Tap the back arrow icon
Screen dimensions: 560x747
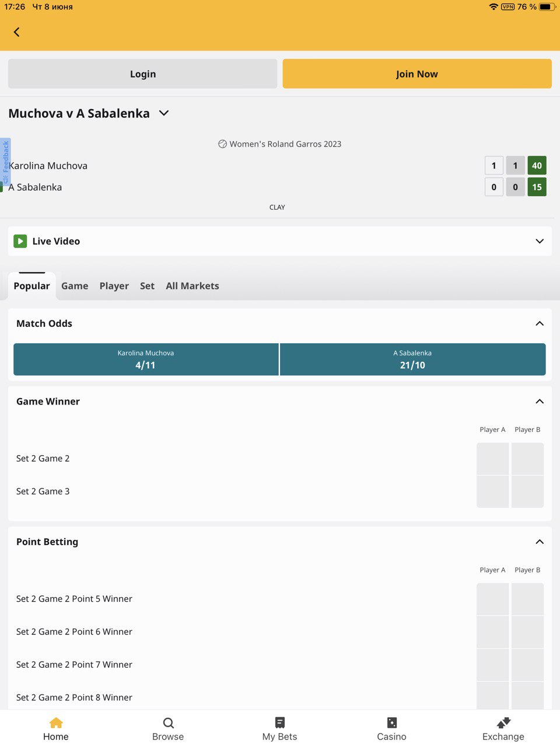coord(16,32)
